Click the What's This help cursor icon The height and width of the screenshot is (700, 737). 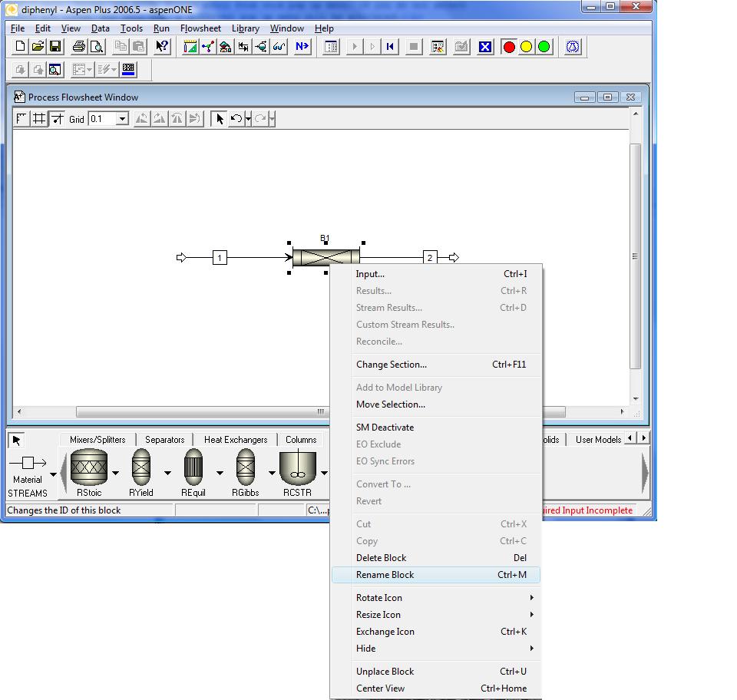point(162,47)
